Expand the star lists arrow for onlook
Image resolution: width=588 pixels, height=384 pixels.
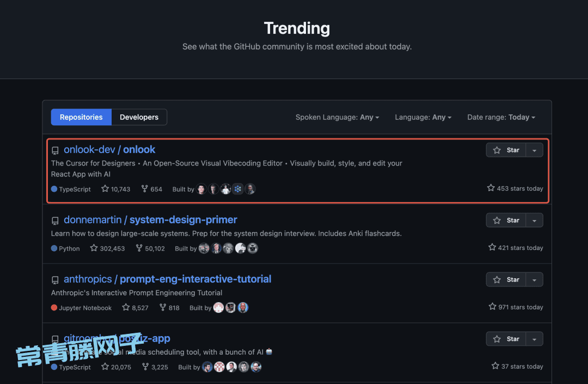535,150
